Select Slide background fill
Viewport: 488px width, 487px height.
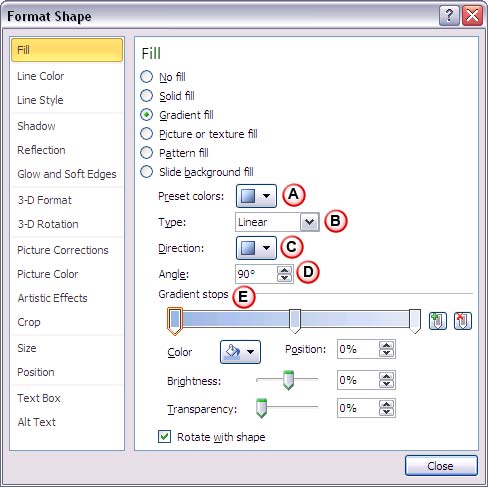(x=197, y=172)
